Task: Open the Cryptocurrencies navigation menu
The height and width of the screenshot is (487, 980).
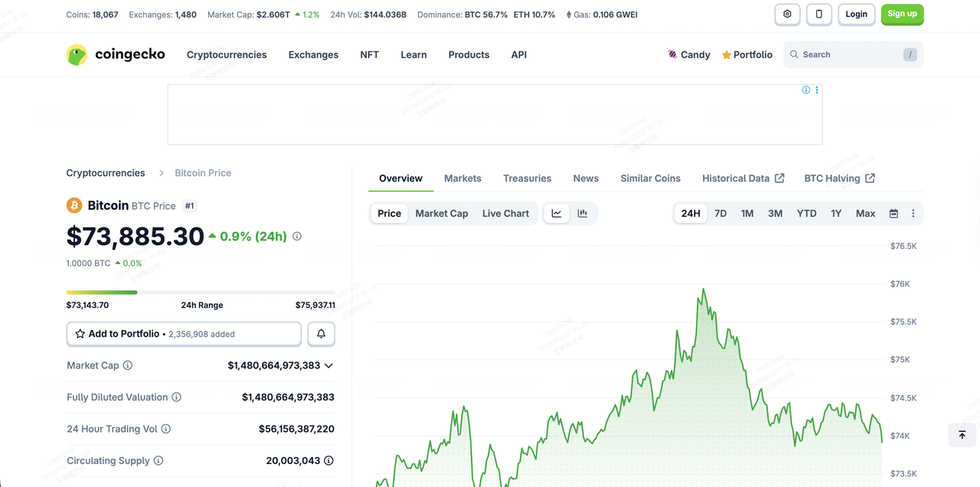Action: (x=227, y=55)
